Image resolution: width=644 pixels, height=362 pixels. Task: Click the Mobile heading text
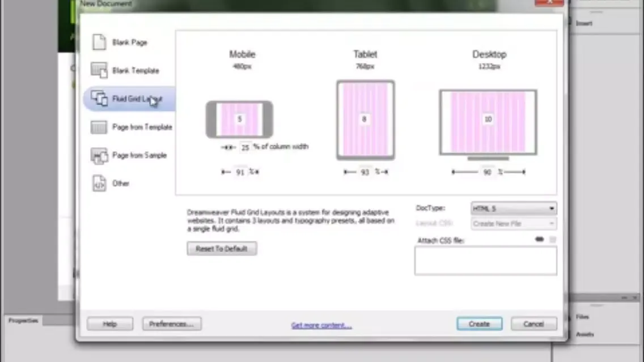click(242, 54)
